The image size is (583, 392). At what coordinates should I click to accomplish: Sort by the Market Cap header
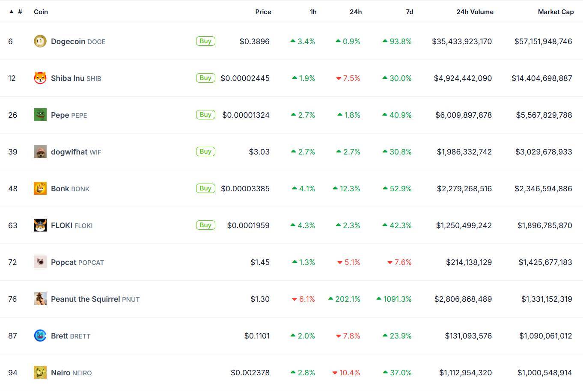(556, 12)
